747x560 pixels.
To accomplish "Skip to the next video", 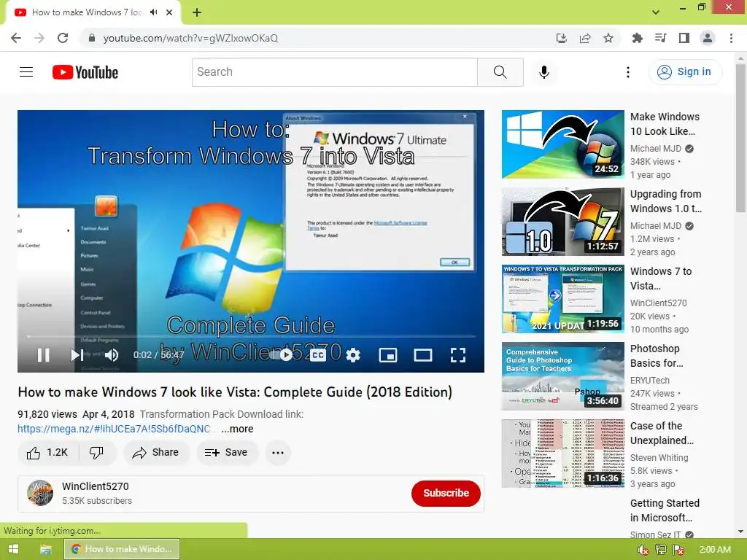I will pyautogui.click(x=77, y=355).
